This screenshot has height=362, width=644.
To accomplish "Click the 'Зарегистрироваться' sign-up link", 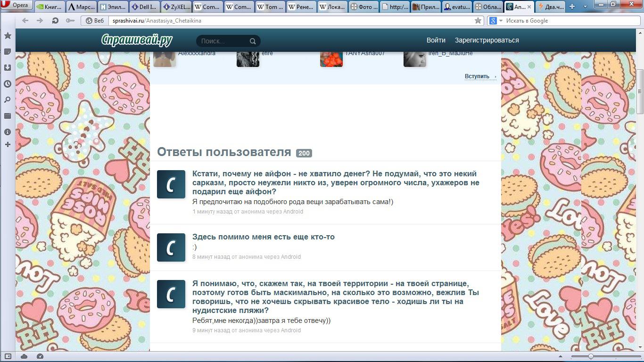I will (x=487, y=41).
